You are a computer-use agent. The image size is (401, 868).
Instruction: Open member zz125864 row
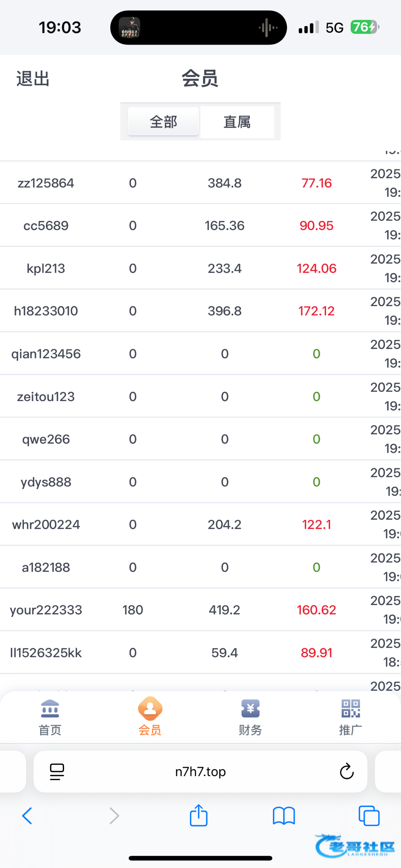pos(46,183)
